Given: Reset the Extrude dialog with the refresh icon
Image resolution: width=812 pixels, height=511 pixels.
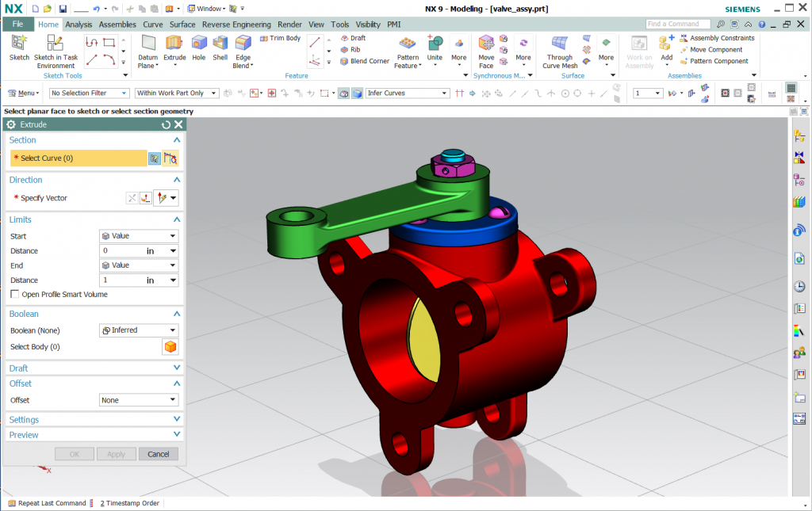Looking at the screenshot, I should 166,124.
